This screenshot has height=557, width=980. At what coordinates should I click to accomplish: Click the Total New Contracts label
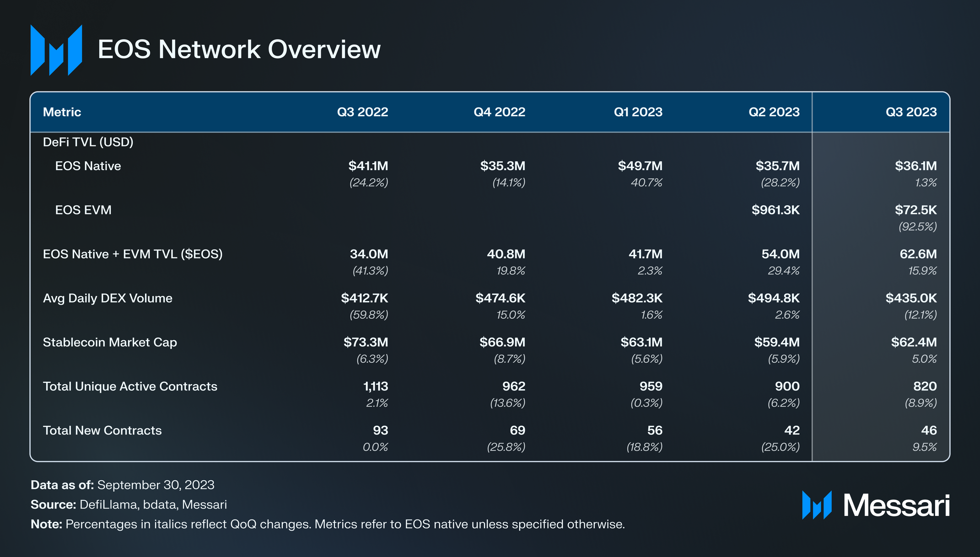click(102, 430)
